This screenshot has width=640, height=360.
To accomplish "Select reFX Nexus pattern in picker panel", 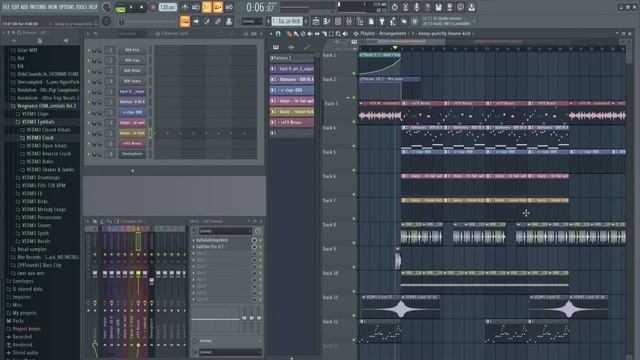I will (291, 122).
